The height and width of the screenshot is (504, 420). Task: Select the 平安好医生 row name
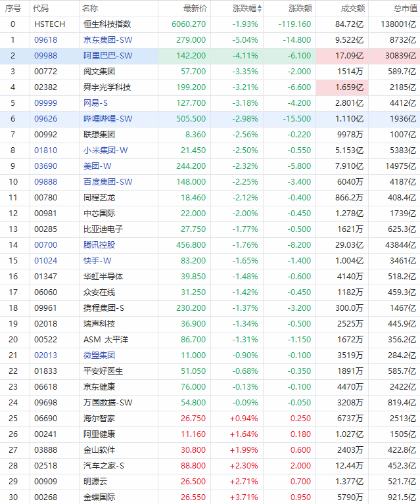tap(103, 371)
